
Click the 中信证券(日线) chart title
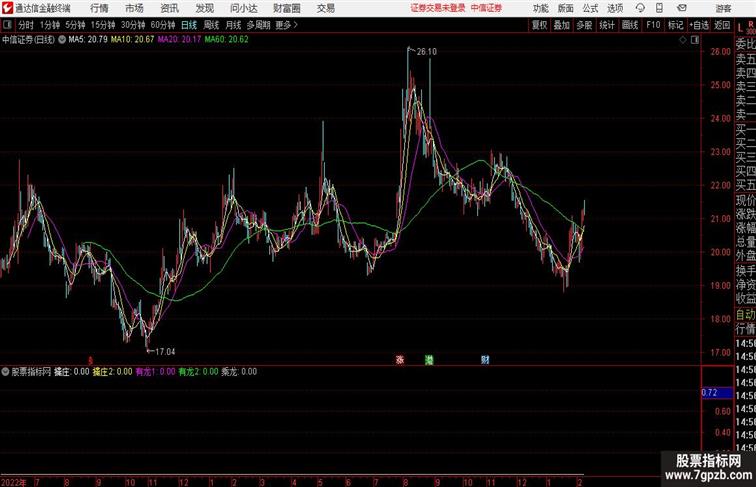28,40
